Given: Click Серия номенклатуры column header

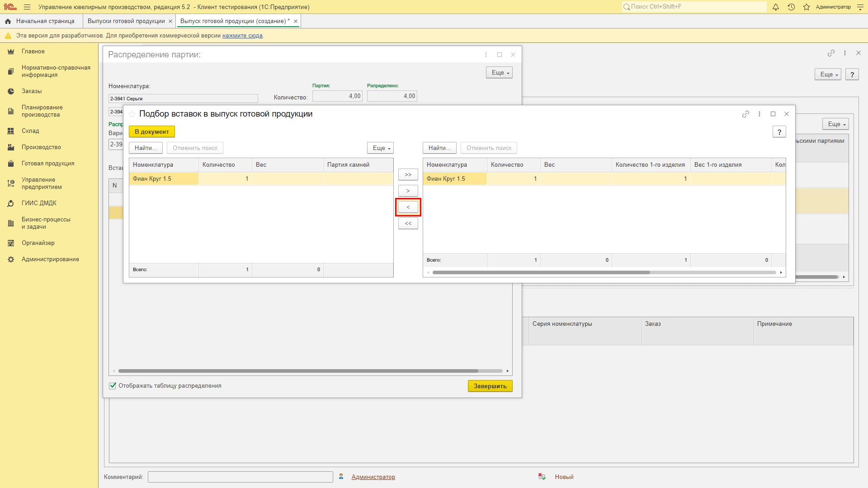Looking at the screenshot, I should [x=585, y=330].
